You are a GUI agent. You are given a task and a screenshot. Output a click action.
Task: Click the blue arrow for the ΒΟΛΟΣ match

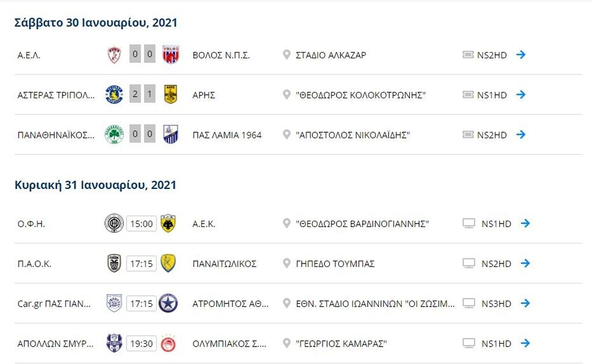pyautogui.click(x=522, y=55)
